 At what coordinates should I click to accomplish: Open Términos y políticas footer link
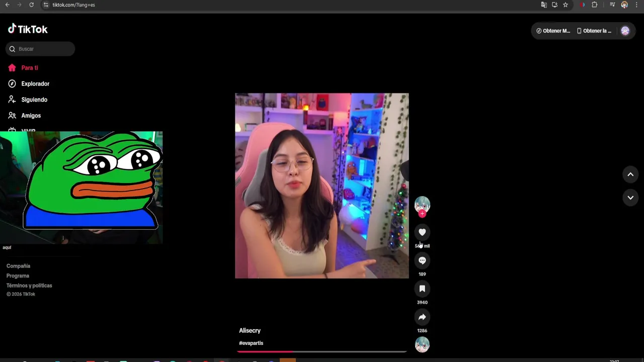(x=29, y=286)
